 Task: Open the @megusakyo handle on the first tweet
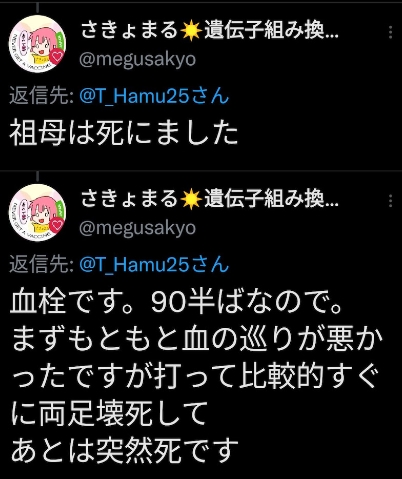(x=137, y=60)
